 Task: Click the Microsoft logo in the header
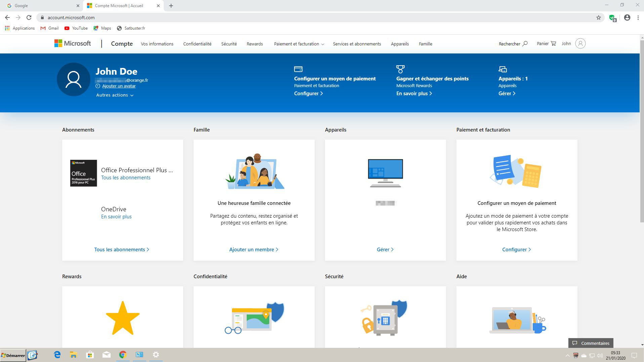pos(73,43)
